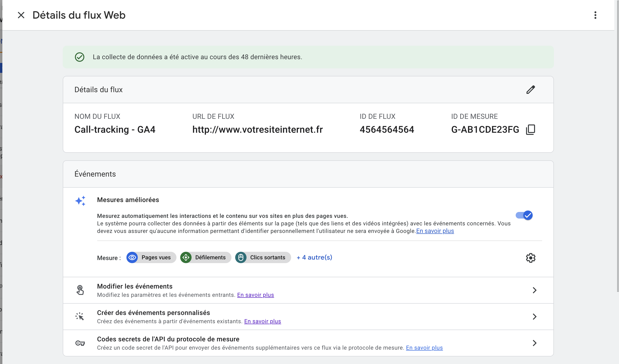619x364 pixels.
Task: Click the mouse icon in Clics sortants
Action: click(241, 257)
